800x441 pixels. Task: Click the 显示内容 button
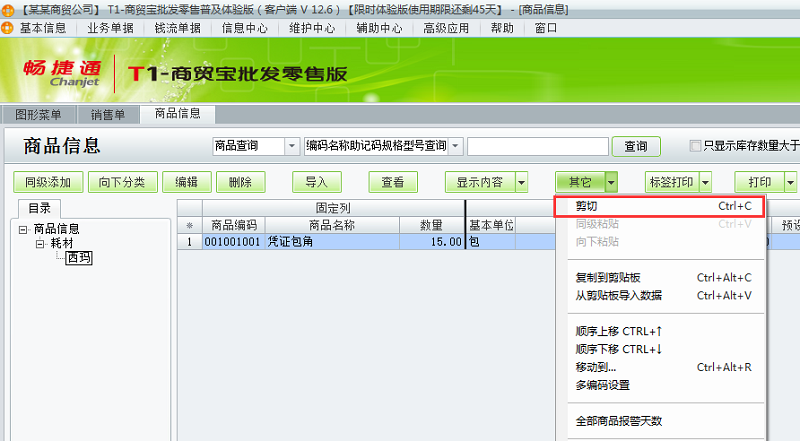(480, 182)
